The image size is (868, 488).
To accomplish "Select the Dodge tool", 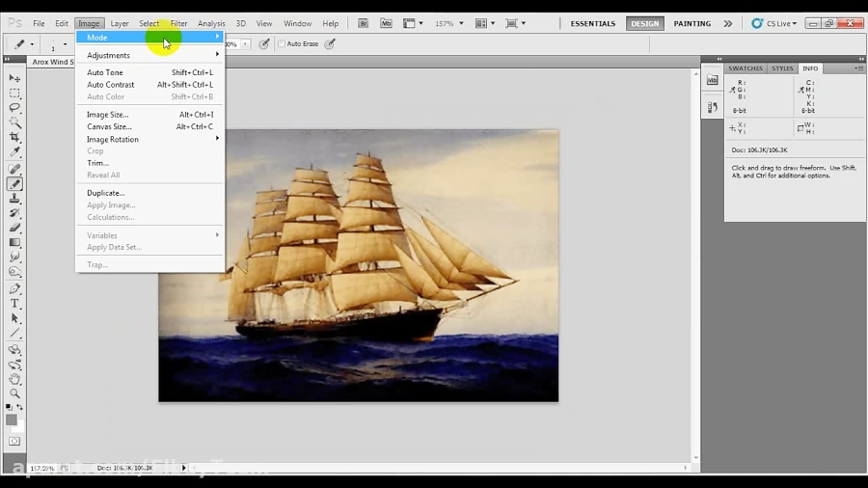I will [14, 272].
